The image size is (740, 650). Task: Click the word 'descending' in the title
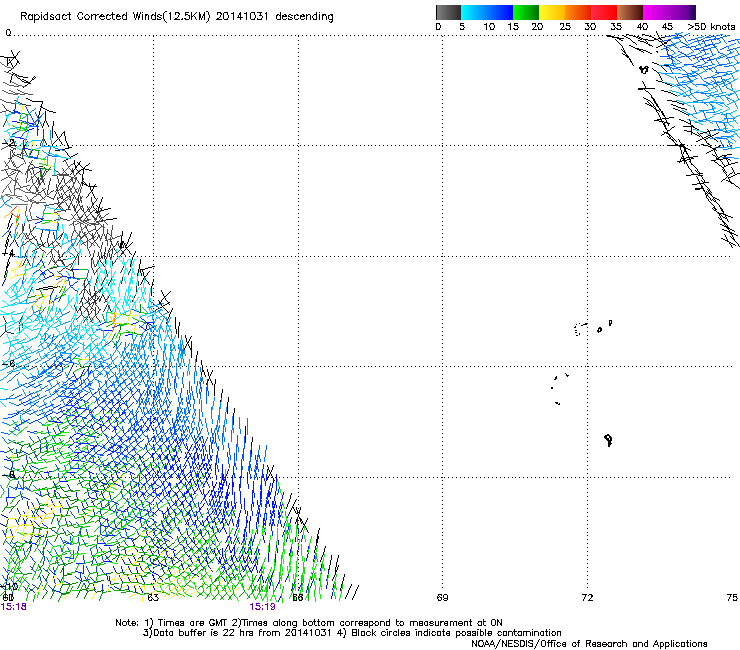tap(304, 17)
